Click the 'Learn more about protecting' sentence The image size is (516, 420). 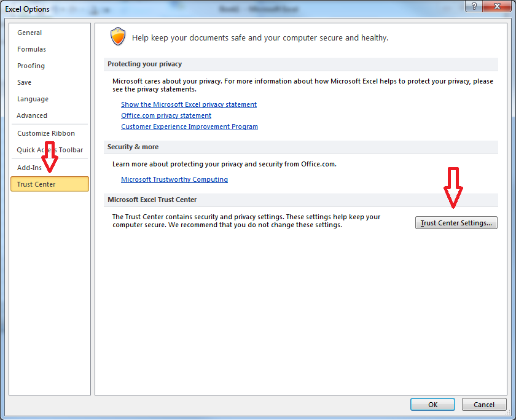point(224,164)
